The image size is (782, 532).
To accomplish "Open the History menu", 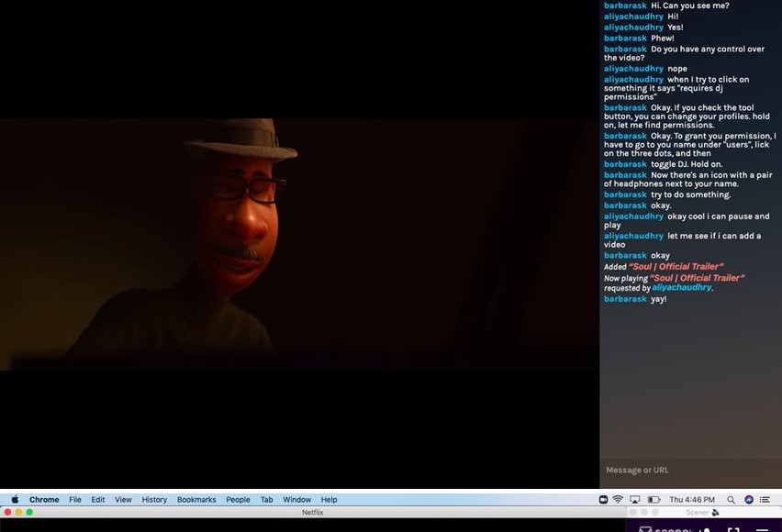I will point(154,499).
